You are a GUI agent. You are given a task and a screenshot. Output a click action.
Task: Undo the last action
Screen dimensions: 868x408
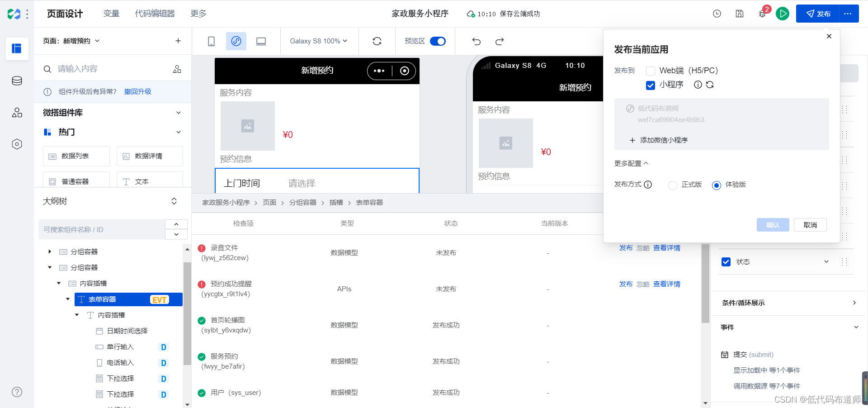476,41
